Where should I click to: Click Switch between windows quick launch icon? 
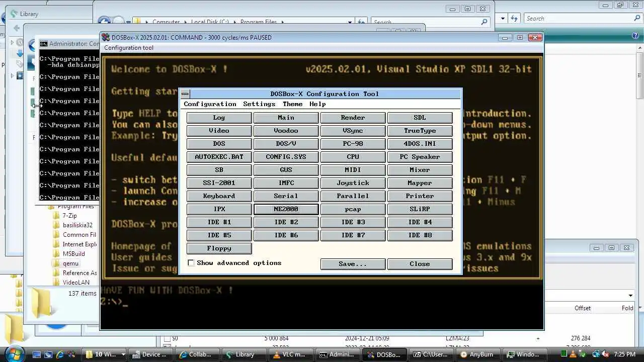point(48,354)
